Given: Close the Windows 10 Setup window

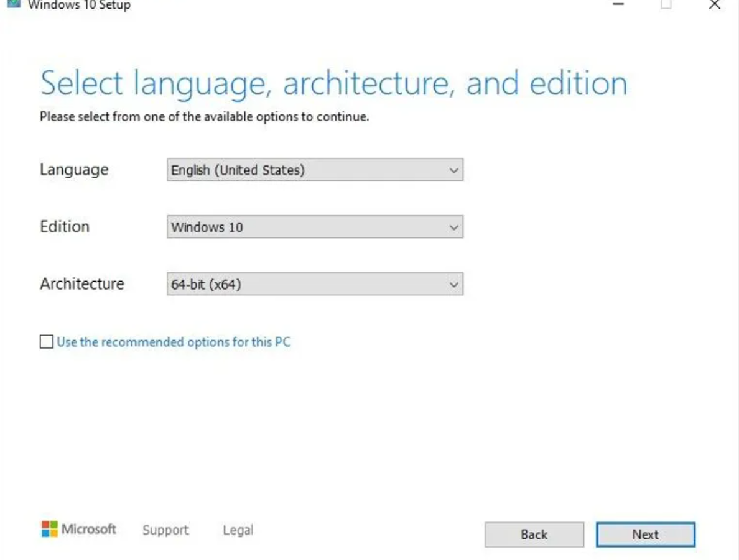Looking at the screenshot, I should 715,5.
